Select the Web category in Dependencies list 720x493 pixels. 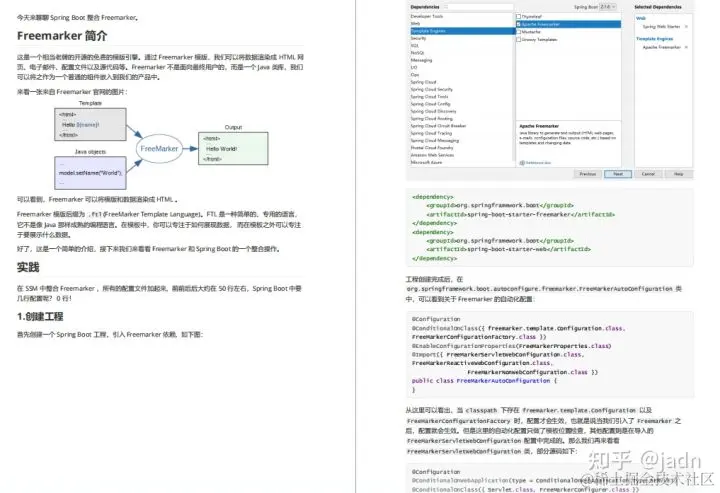pyautogui.click(x=415, y=23)
